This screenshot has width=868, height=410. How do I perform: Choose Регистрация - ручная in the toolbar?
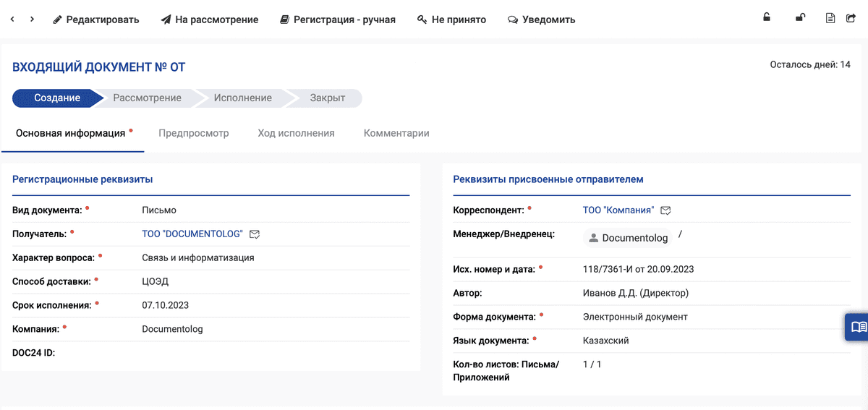[x=337, y=20]
